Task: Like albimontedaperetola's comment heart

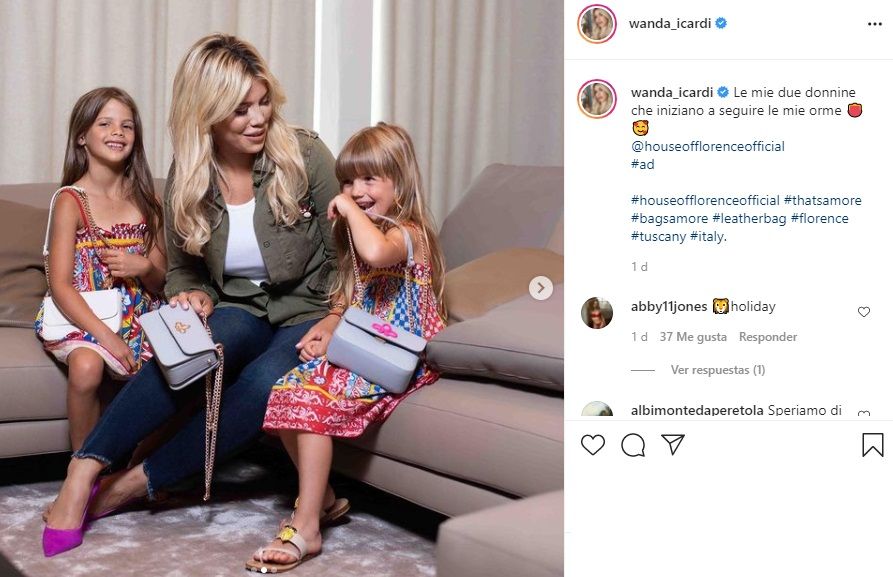Action: pos(864,414)
